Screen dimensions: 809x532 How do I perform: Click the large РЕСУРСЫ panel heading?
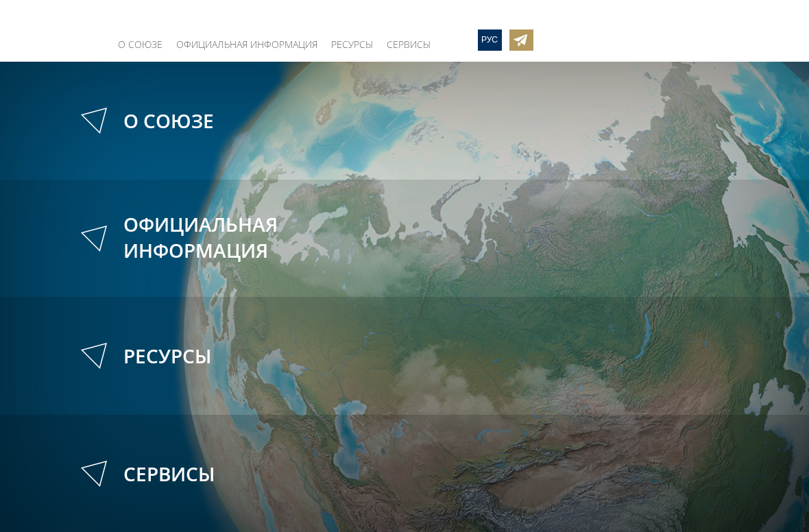pyautogui.click(x=168, y=356)
